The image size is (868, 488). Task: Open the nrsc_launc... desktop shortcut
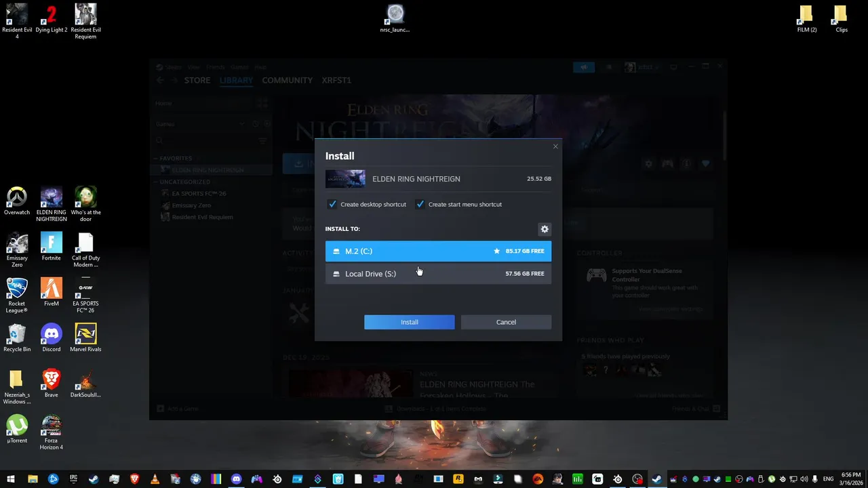[395, 18]
